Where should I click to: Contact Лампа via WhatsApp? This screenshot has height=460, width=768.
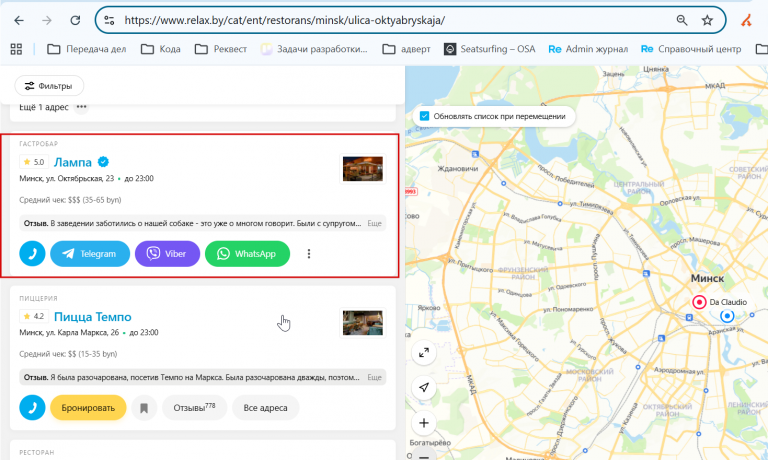[247, 254]
